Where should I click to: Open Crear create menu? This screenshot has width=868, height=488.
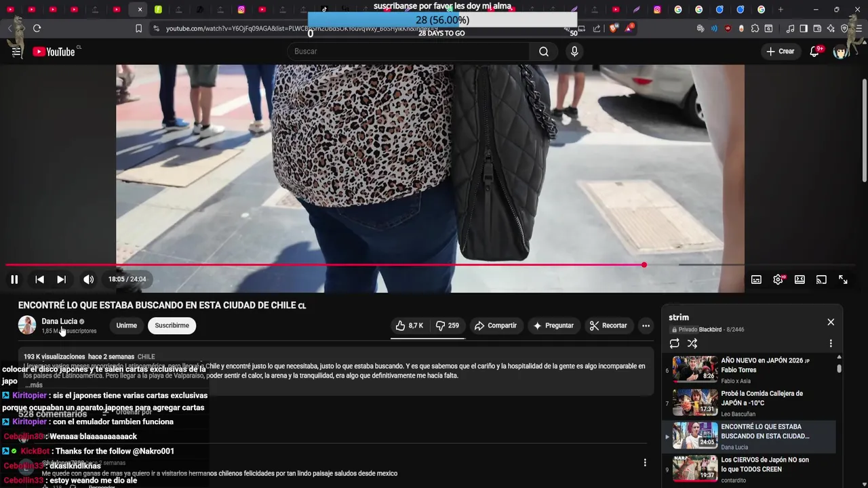781,52
